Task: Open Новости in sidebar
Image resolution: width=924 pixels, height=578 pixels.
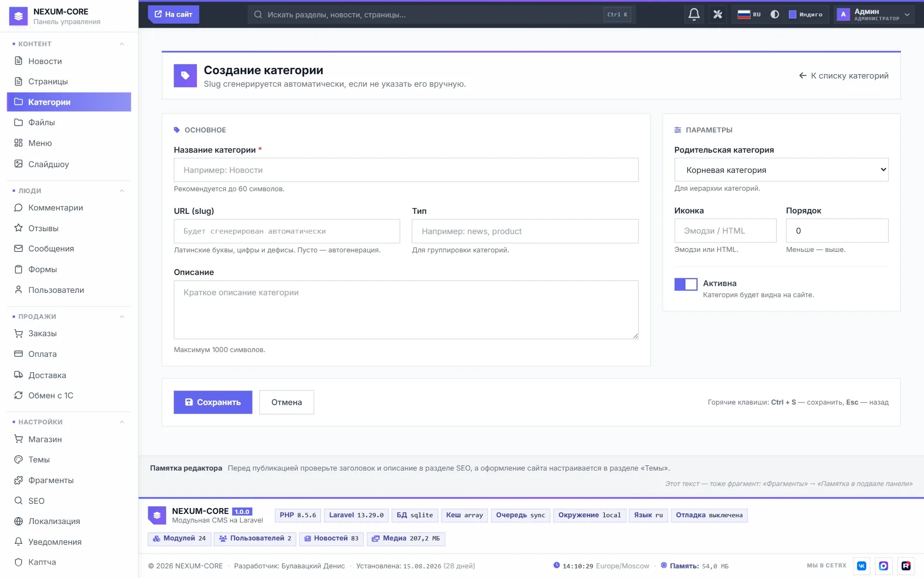Action: (69, 61)
